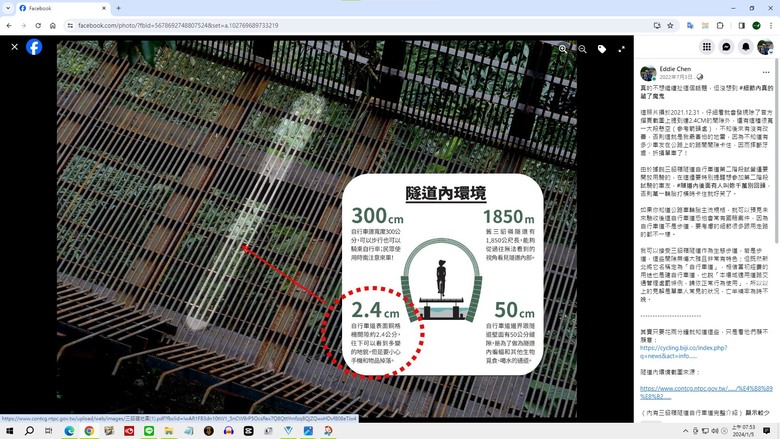The width and height of the screenshot is (780, 439).
Task: Open Task View on the taskbar
Action: [49, 431]
